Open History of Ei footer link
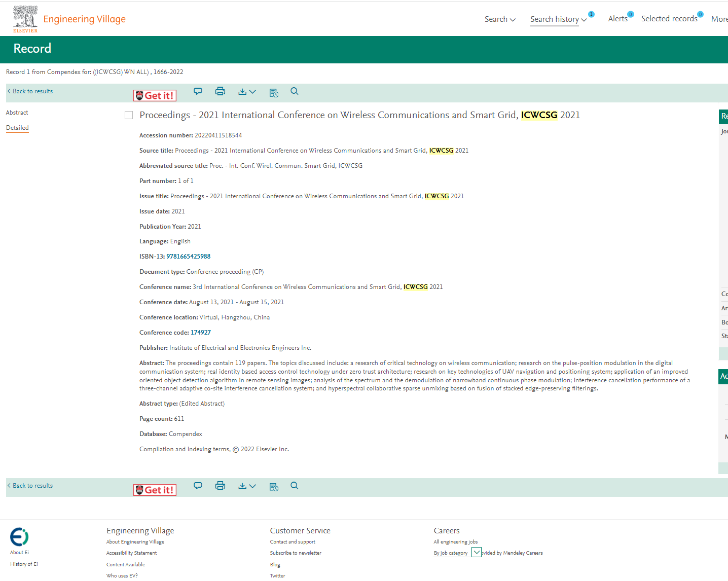Image resolution: width=728 pixels, height=581 pixels. click(x=24, y=564)
